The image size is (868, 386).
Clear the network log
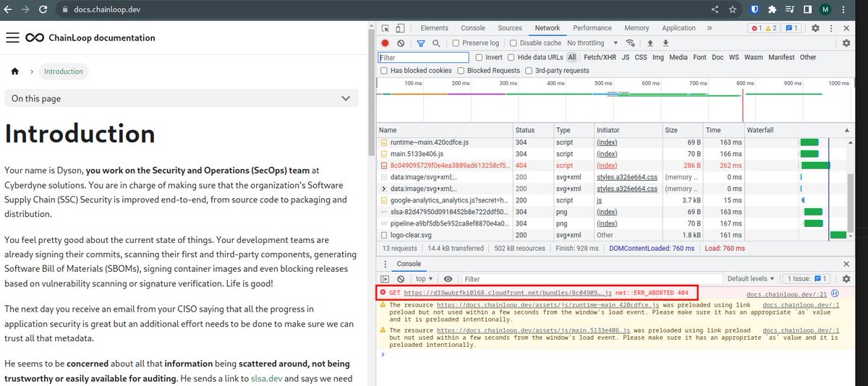401,43
